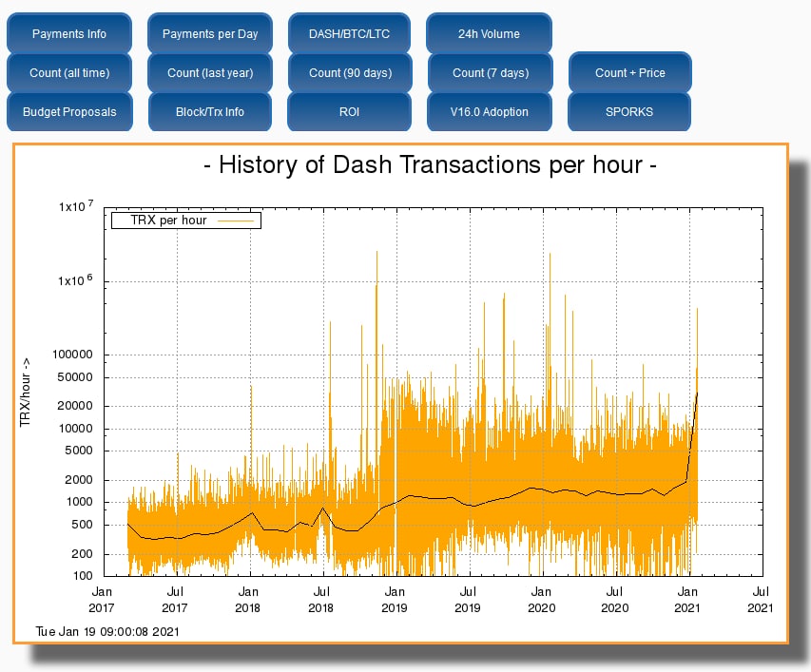Open the SPORKS page
The image size is (811, 672).
pos(629,111)
